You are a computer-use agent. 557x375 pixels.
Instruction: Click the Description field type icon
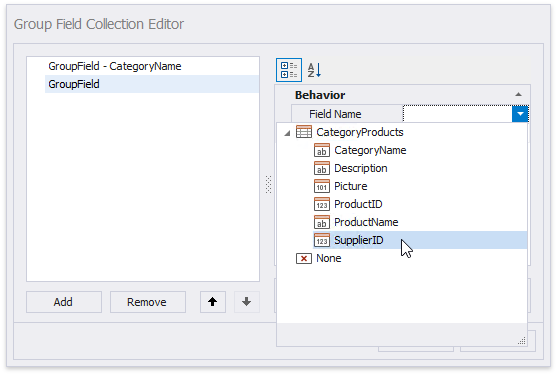pyautogui.click(x=321, y=168)
